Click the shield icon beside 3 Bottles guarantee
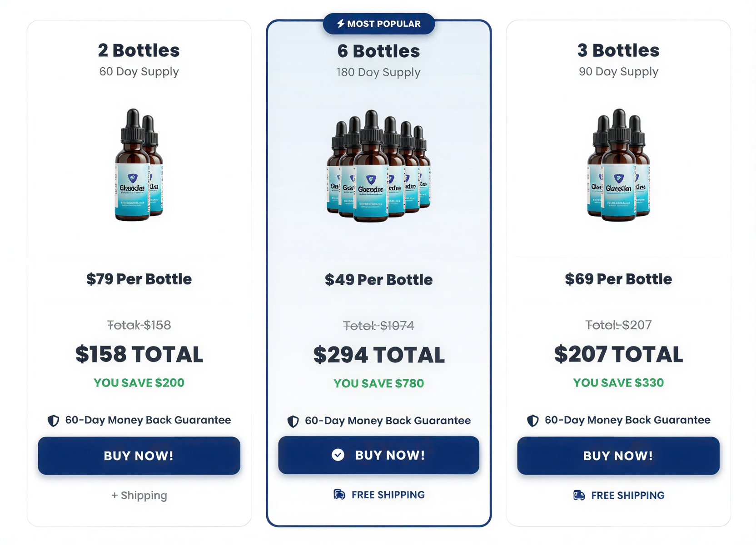756x545 pixels. (x=532, y=421)
